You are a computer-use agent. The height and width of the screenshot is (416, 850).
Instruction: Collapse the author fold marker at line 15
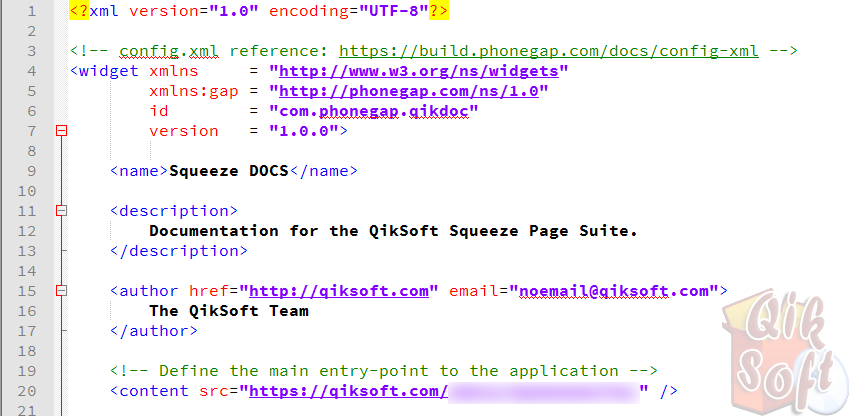(x=62, y=291)
